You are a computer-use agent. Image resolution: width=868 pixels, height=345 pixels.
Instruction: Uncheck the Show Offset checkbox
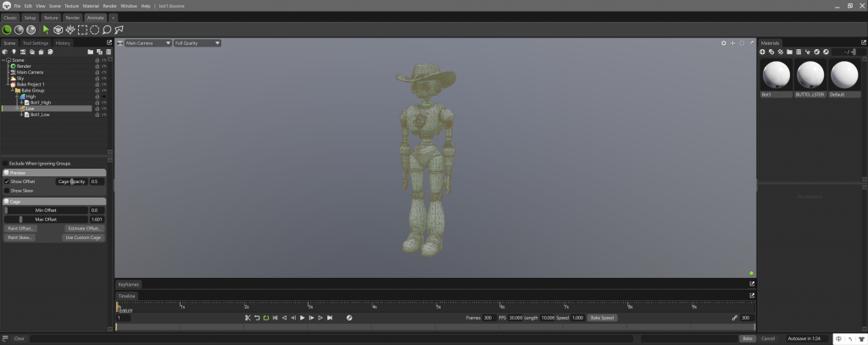click(x=7, y=181)
